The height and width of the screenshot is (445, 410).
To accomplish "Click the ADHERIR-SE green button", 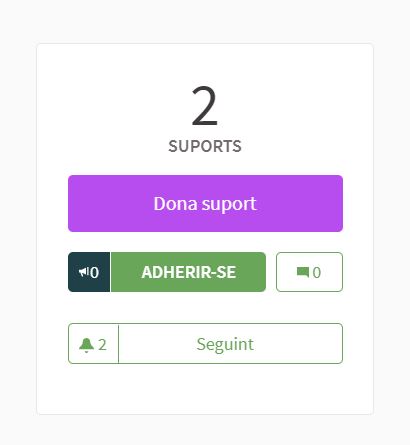I will [x=188, y=272].
